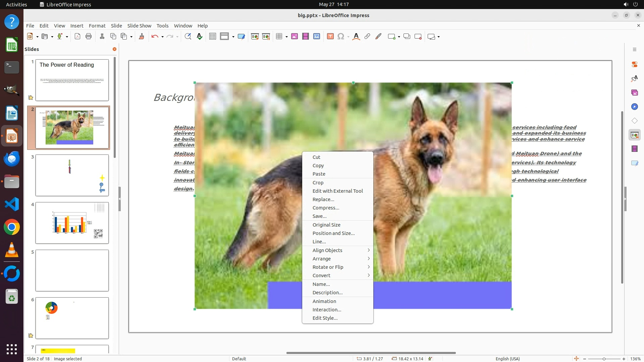Image resolution: width=644 pixels, height=362 pixels.
Task: Adjust the zoom slider in status bar
Action: tap(604, 359)
